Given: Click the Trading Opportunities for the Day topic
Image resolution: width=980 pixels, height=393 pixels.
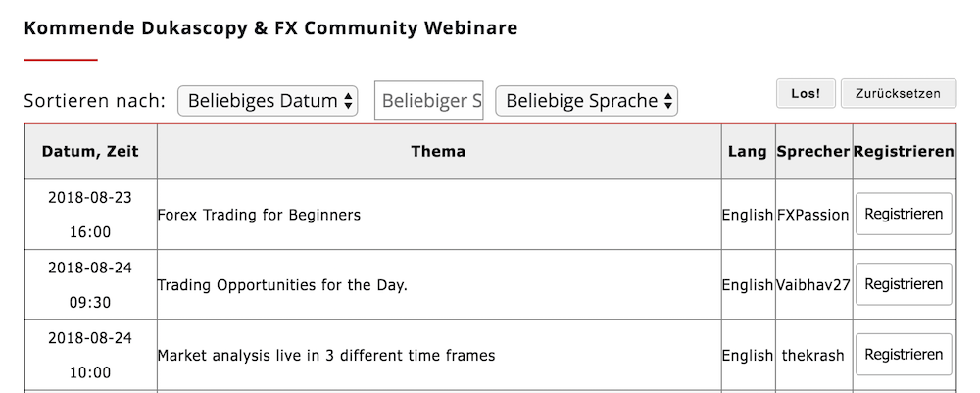Looking at the screenshot, I should [282, 285].
